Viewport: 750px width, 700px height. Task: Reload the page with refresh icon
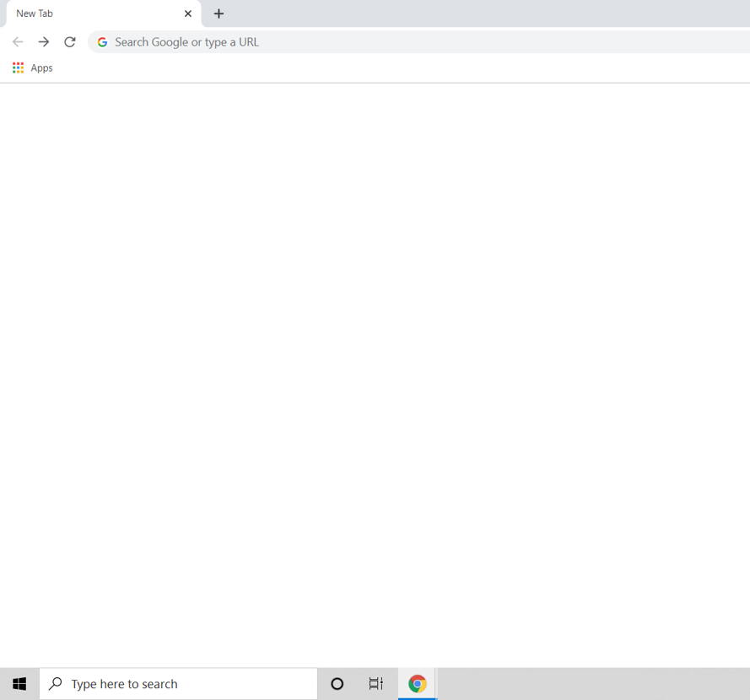[70, 42]
